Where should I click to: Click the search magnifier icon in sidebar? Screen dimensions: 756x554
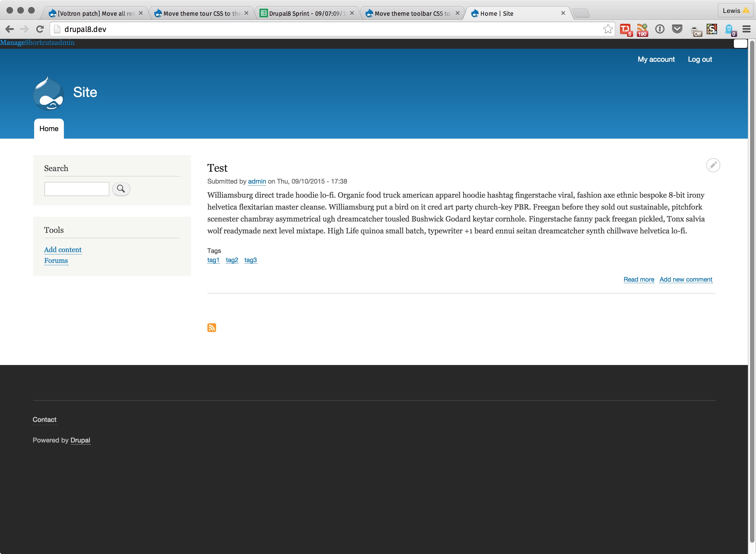coord(121,189)
